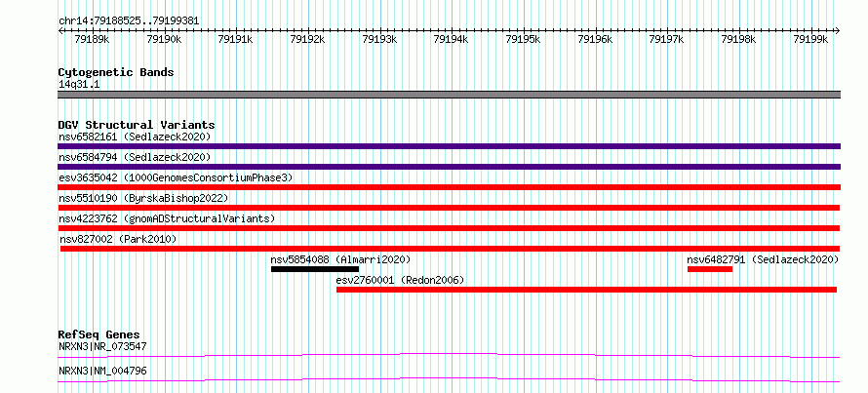Select the red nsv827002 variant bar
868x393 pixels.
pos(450,249)
